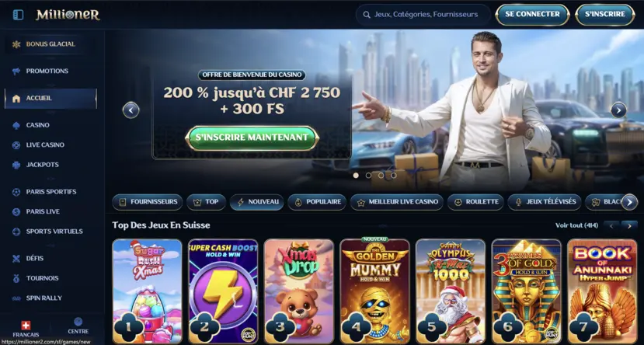Open The Golden Mummy game thumbnail
644x345 pixels.
[374, 291]
